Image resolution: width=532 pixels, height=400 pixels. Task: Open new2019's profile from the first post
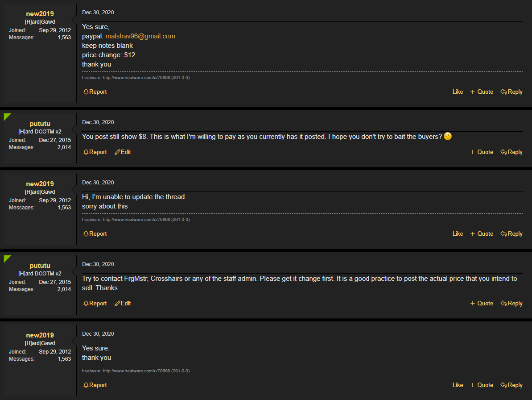tap(40, 14)
